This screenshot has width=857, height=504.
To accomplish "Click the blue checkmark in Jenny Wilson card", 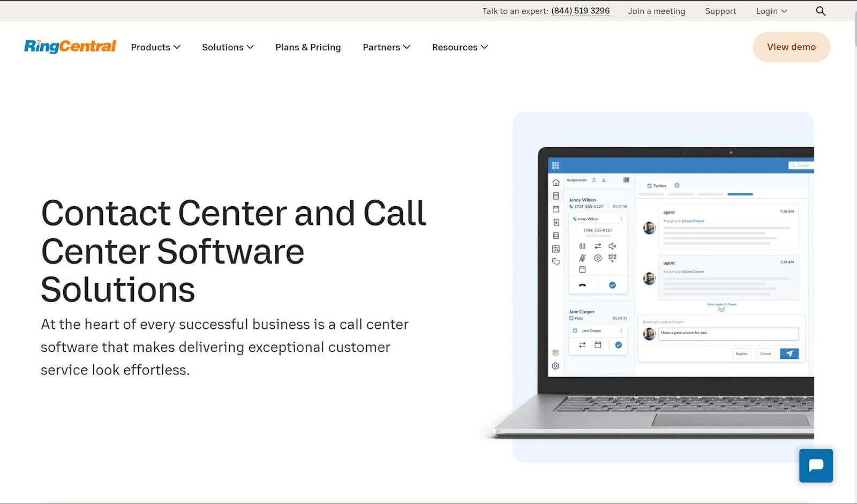I will click(612, 285).
